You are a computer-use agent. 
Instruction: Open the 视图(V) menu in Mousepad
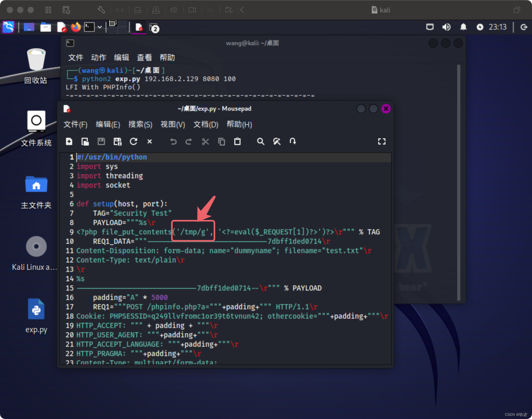click(x=173, y=125)
